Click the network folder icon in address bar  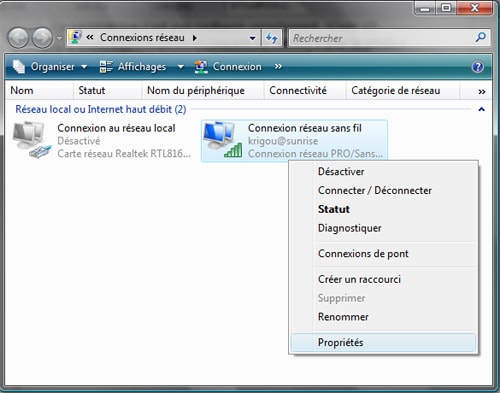point(76,37)
